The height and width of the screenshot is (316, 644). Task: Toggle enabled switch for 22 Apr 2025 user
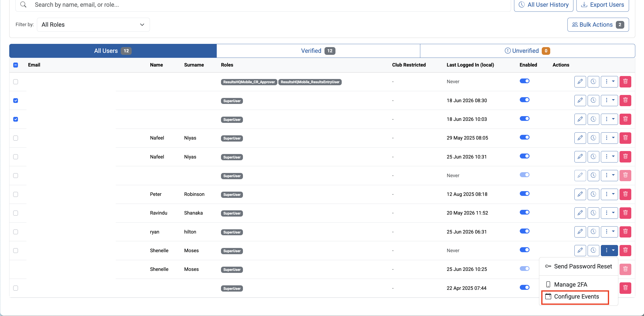coord(525,287)
